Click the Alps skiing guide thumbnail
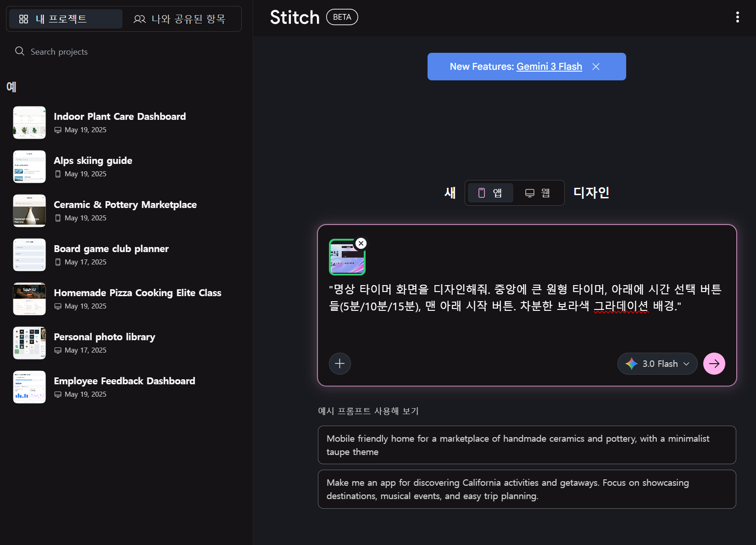This screenshot has height=545, width=756. point(29,167)
